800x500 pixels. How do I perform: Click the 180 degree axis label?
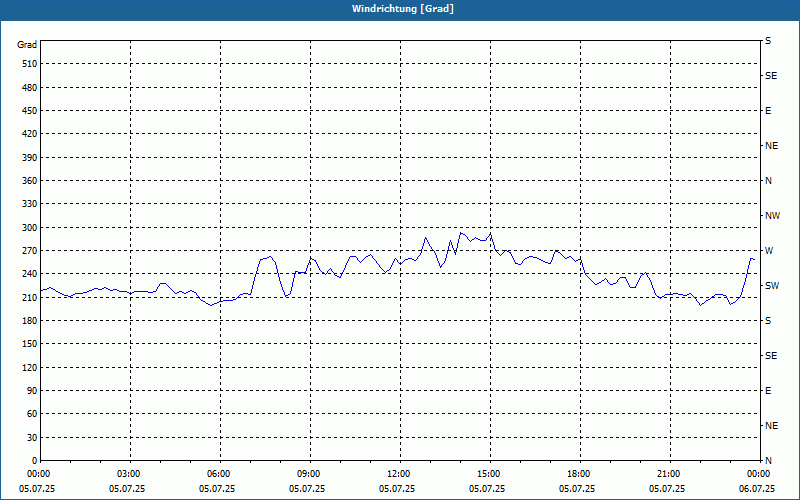point(30,320)
